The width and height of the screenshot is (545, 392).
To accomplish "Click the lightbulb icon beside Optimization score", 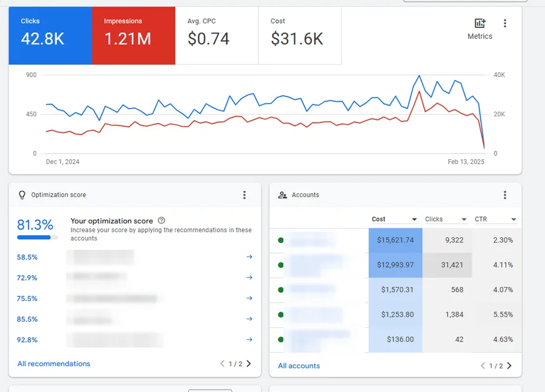I will pos(22,194).
